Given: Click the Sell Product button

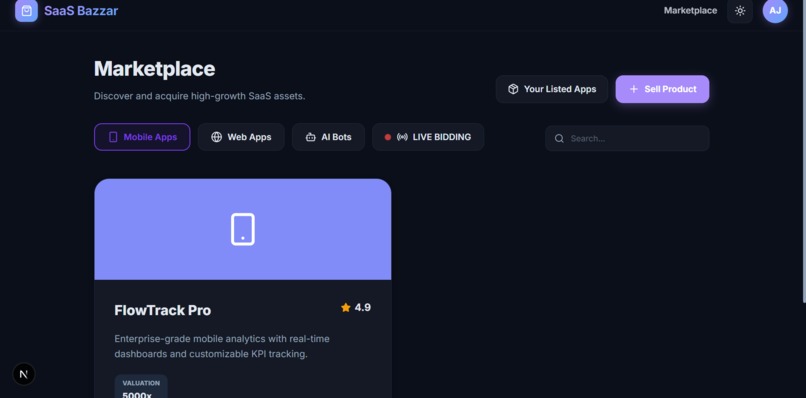Looking at the screenshot, I should click(x=662, y=89).
